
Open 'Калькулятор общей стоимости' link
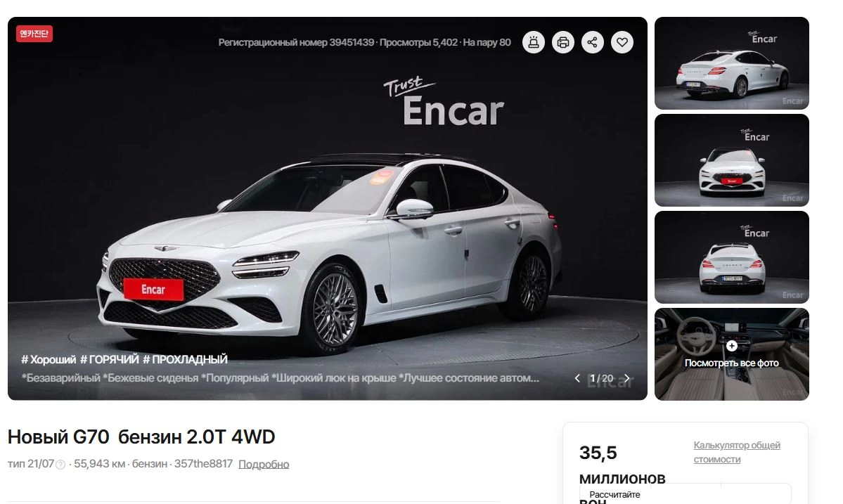coord(737,452)
